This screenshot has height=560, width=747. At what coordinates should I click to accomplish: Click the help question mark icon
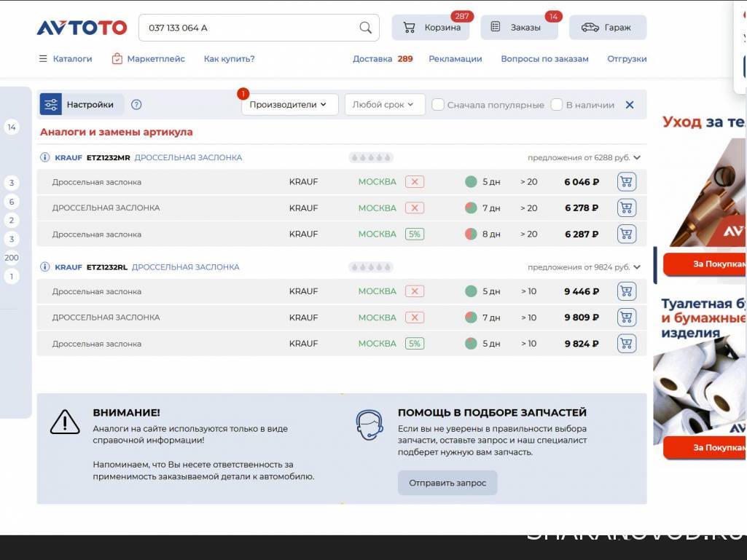(136, 105)
